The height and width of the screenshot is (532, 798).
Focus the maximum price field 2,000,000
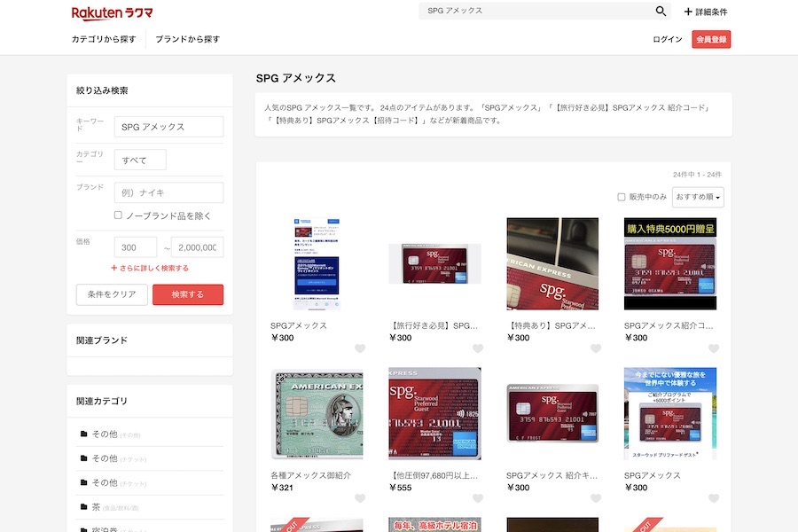tap(197, 247)
